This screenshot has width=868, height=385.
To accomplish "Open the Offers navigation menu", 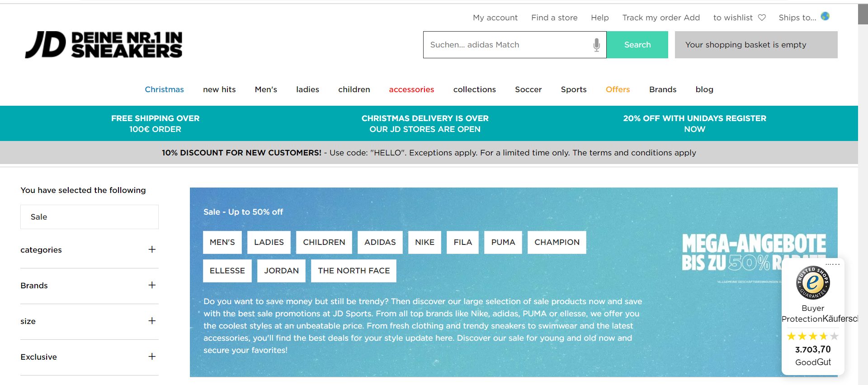I will coord(618,89).
